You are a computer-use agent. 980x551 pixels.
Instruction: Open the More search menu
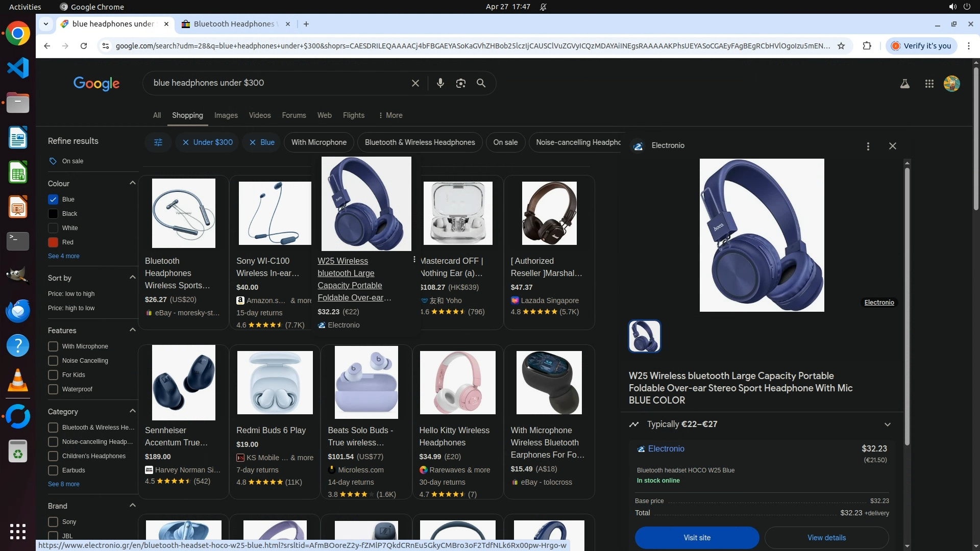tap(390, 115)
